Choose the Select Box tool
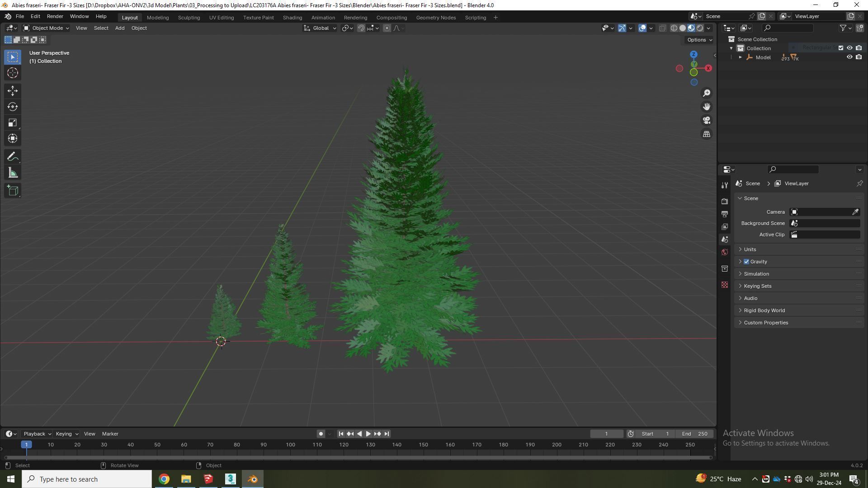868x488 pixels. click(13, 57)
